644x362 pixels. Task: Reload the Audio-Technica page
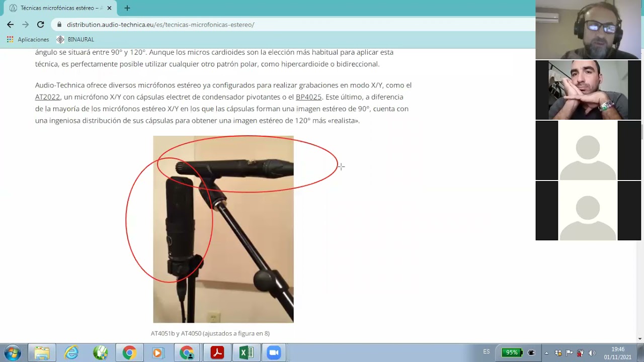tap(40, 24)
